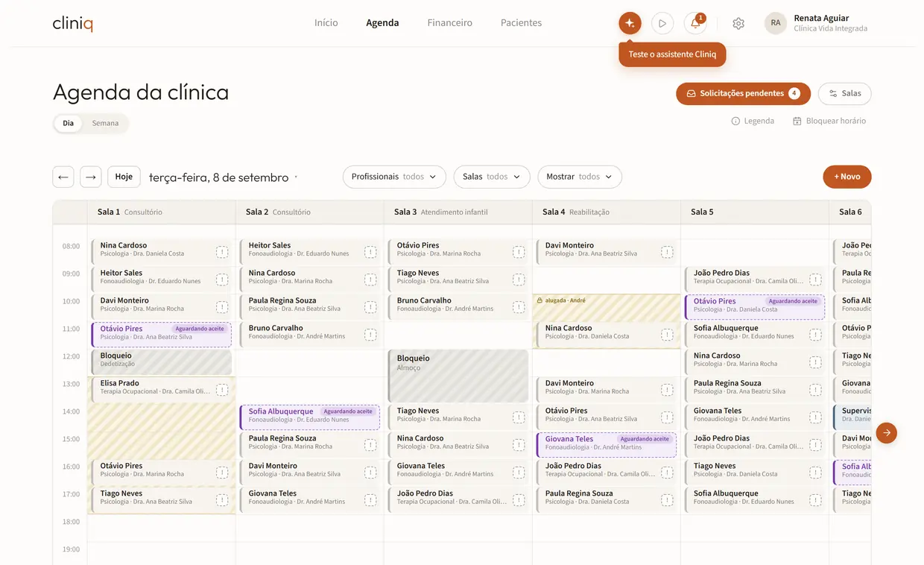924x565 pixels.
Task: Click alert icon on Nina Cardoso in Sala 5
Action: [815, 362]
